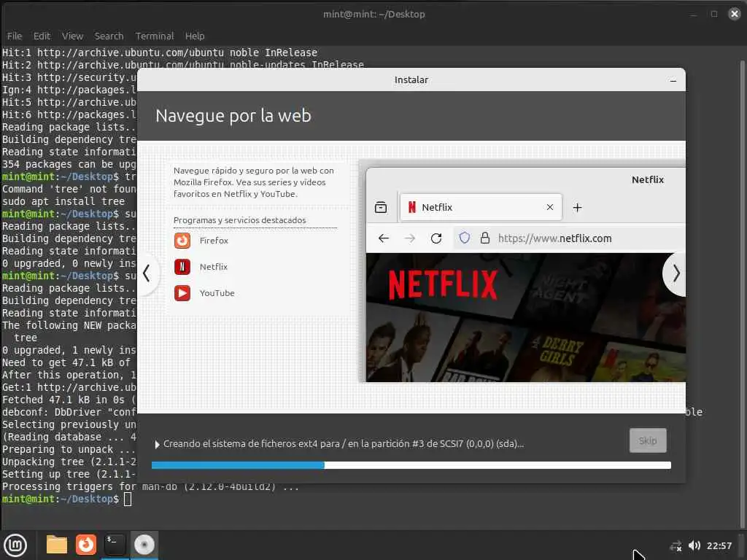This screenshot has height=560, width=747.
Task: Open the terminal Edit menu
Action: pos(42,36)
